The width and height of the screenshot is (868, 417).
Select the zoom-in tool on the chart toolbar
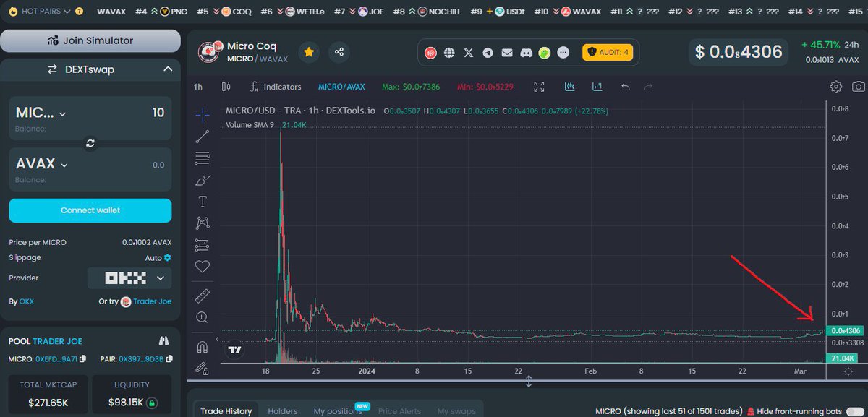[x=202, y=317]
